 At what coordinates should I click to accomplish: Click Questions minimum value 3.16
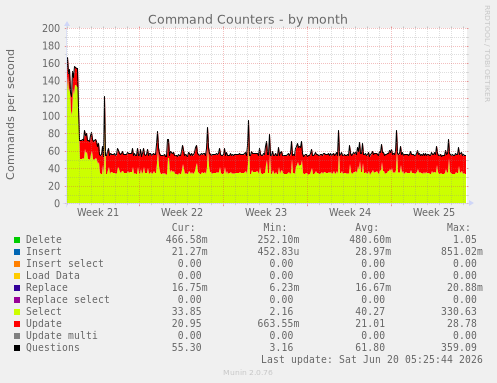coord(281,347)
